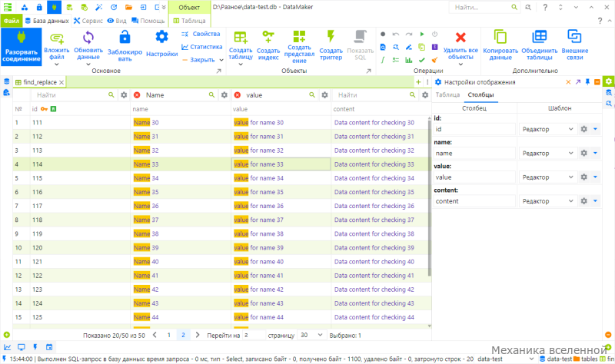The image size is (615, 364).
Task: Expand the Закрыть dropdown arrow
Action: coord(221,60)
